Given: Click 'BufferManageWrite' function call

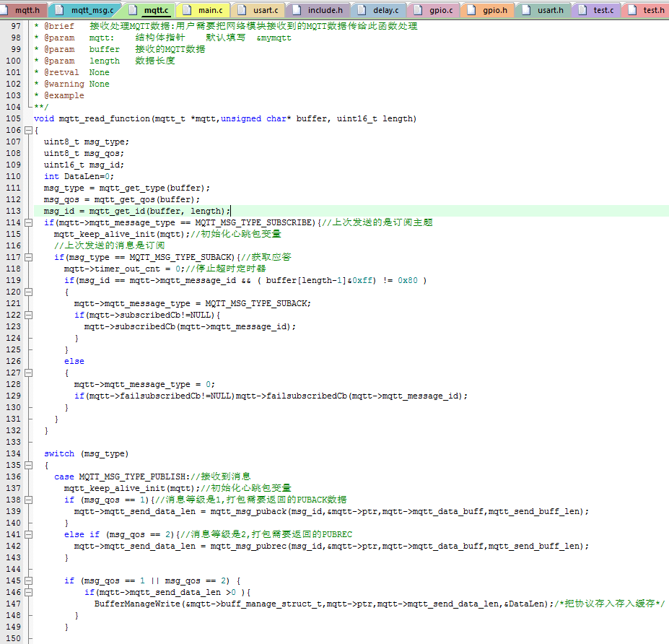Looking at the screenshot, I should [x=137, y=604].
